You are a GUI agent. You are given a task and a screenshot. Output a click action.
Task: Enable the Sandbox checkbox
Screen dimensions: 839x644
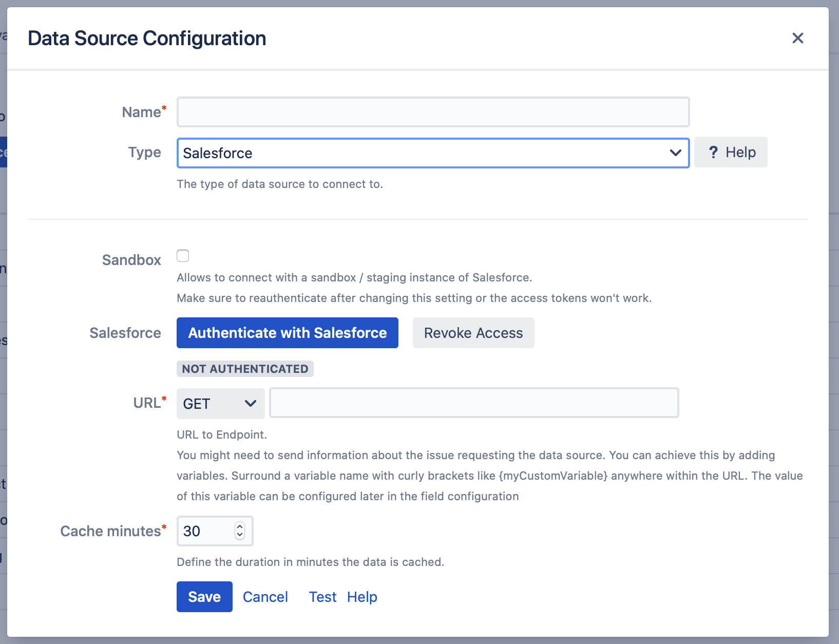coord(183,256)
